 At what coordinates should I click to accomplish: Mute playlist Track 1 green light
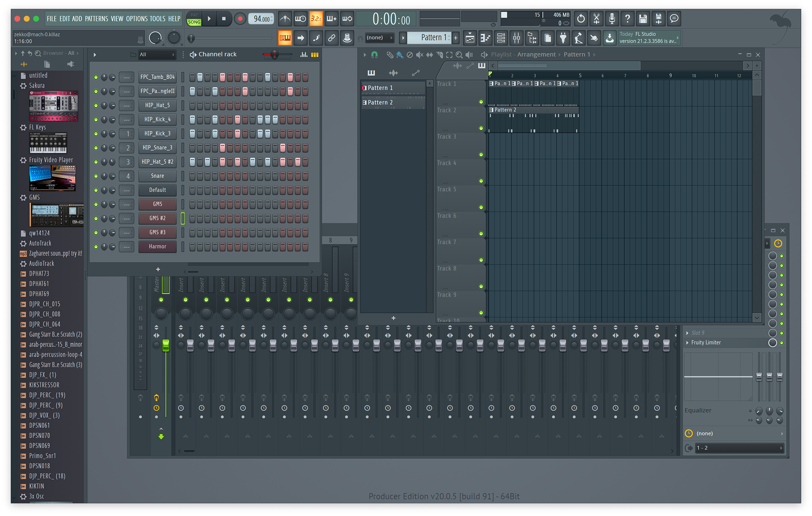(x=481, y=102)
